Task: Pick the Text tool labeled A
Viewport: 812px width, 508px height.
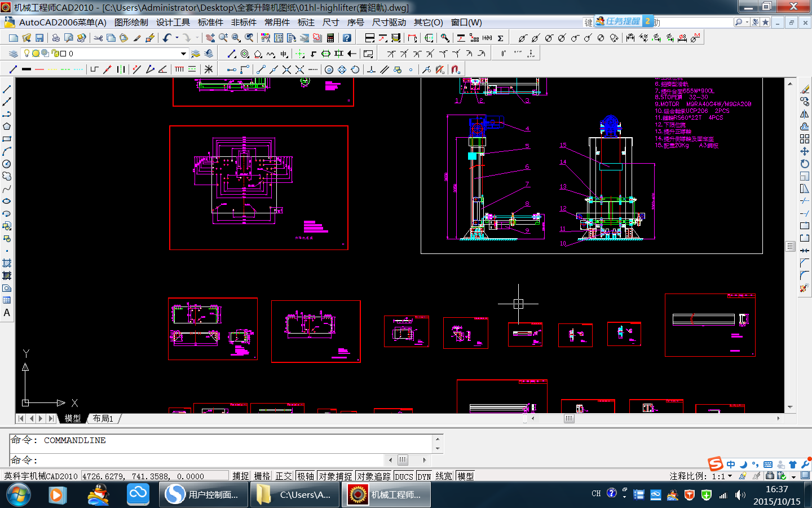Action: (7, 313)
